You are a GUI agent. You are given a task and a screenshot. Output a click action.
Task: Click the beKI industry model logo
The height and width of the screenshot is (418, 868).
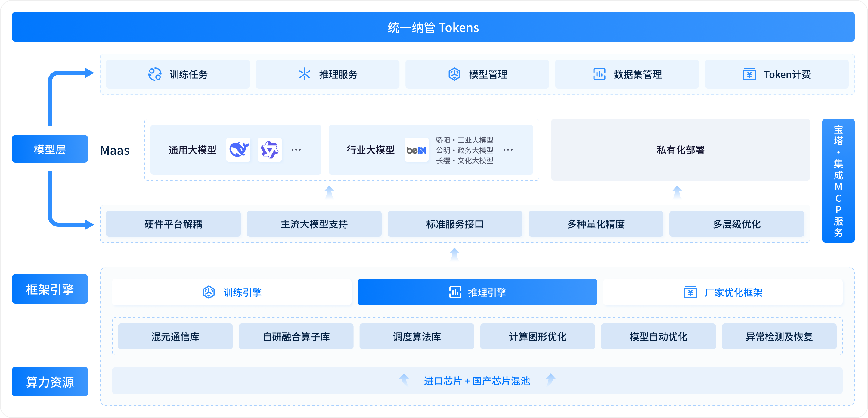click(x=416, y=150)
